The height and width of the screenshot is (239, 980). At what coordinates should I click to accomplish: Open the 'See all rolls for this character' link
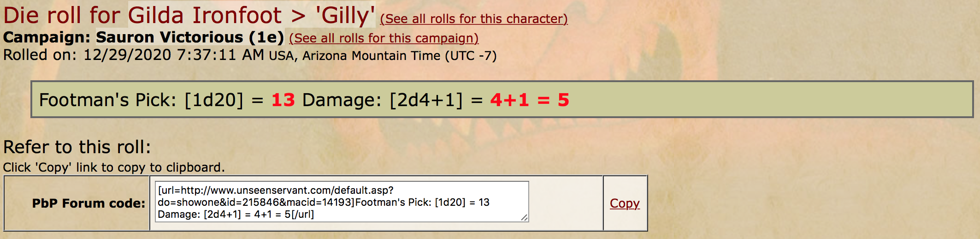coord(474,19)
